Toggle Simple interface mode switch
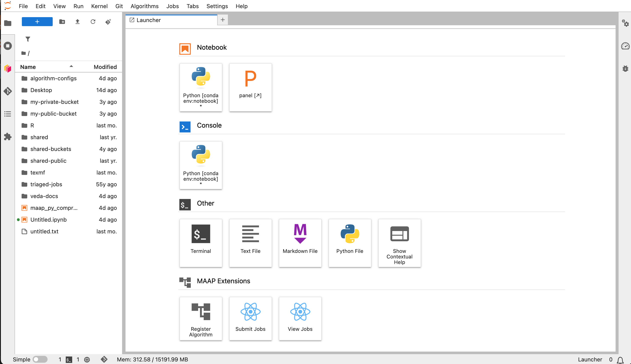This screenshot has width=631, height=364. [40, 359]
